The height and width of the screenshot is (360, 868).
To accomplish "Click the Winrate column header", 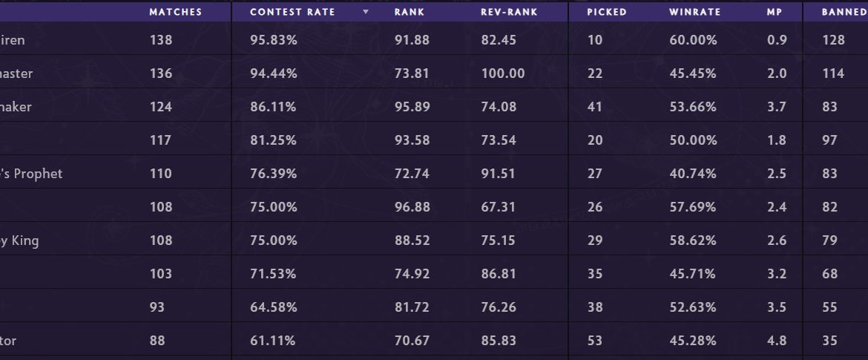I will pos(690,12).
